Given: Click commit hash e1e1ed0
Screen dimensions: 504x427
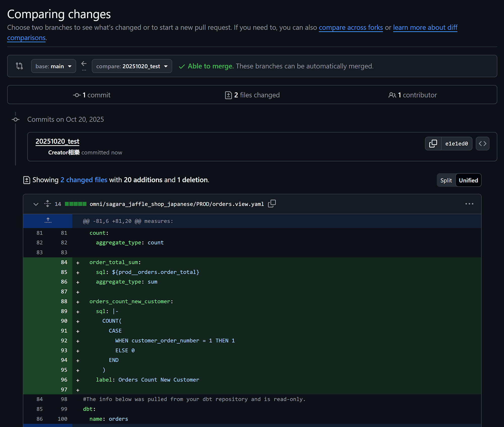Looking at the screenshot, I should click(456, 144).
